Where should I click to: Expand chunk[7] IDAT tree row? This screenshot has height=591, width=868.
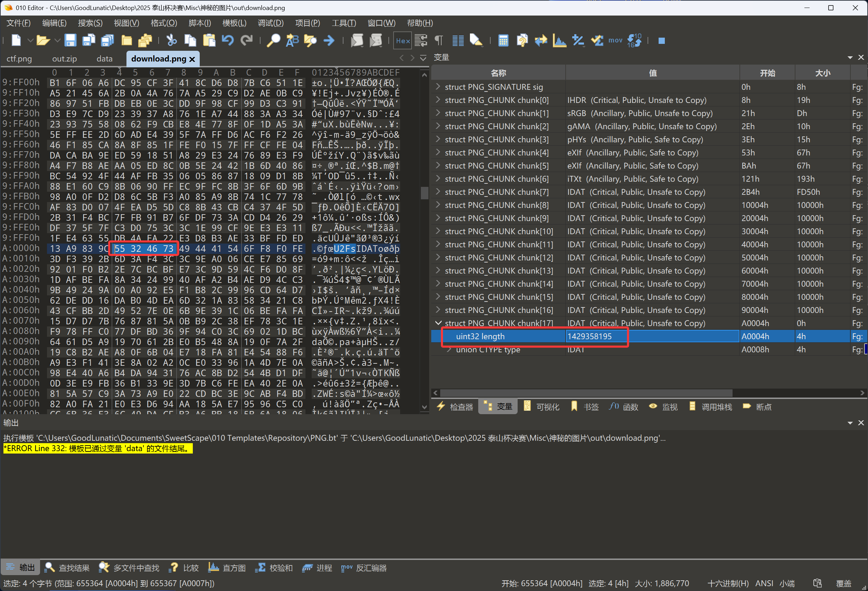[438, 191]
